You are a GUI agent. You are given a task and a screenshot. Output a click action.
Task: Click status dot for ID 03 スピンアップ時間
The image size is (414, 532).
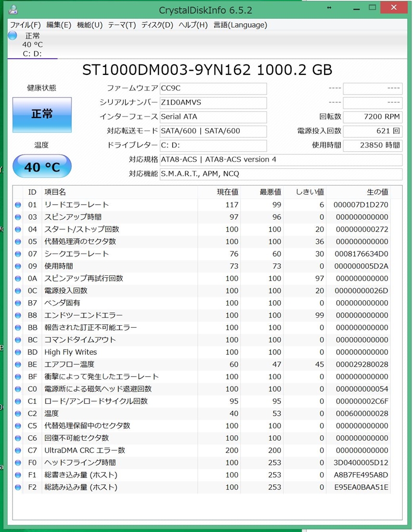tap(18, 217)
